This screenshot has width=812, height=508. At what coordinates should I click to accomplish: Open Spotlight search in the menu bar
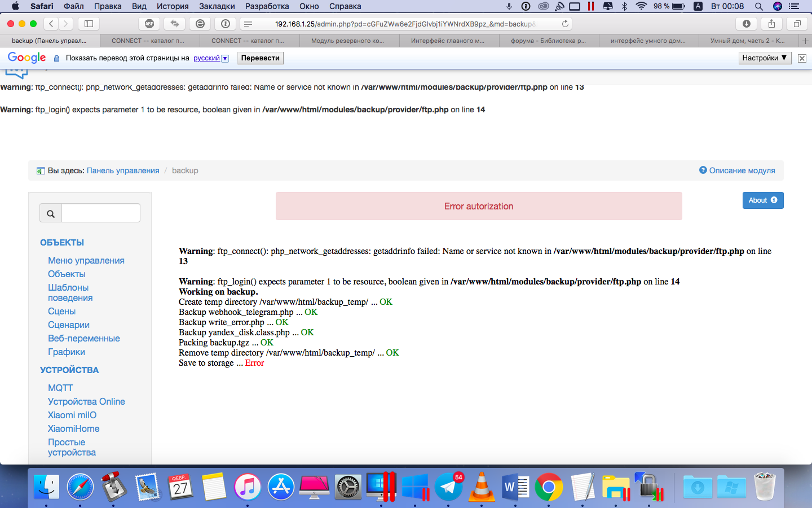point(759,6)
